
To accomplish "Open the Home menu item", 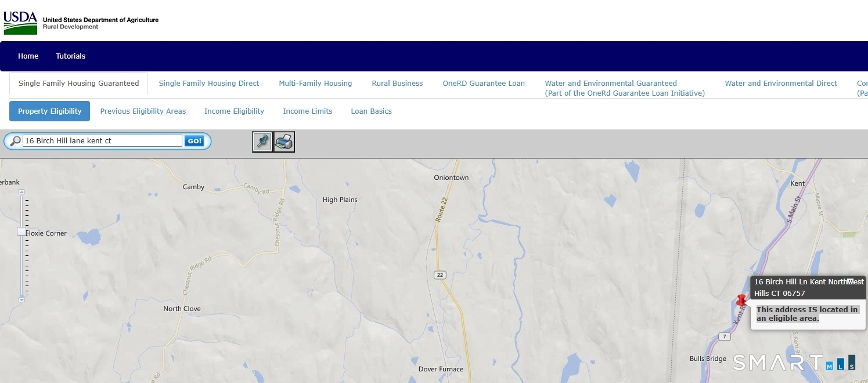I will click(28, 56).
